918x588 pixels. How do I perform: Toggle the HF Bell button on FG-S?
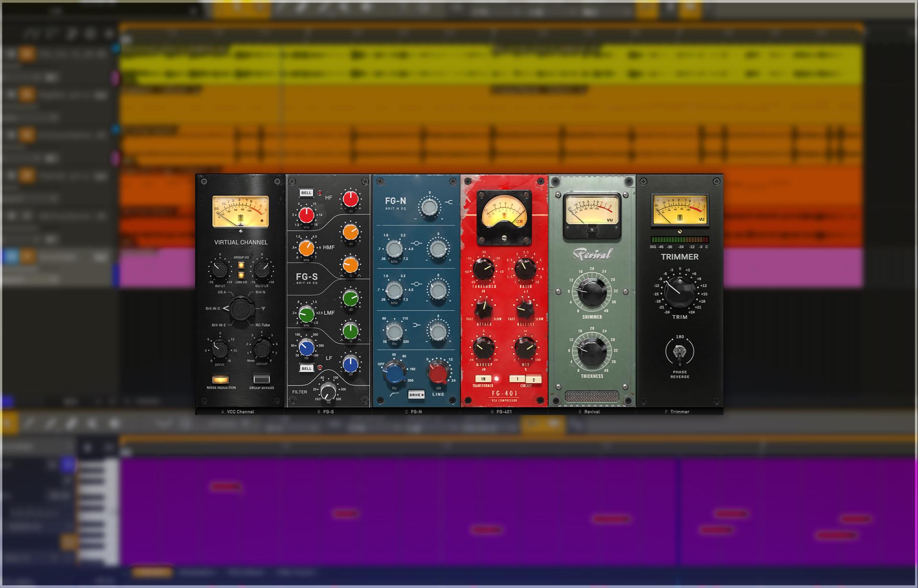click(x=306, y=193)
